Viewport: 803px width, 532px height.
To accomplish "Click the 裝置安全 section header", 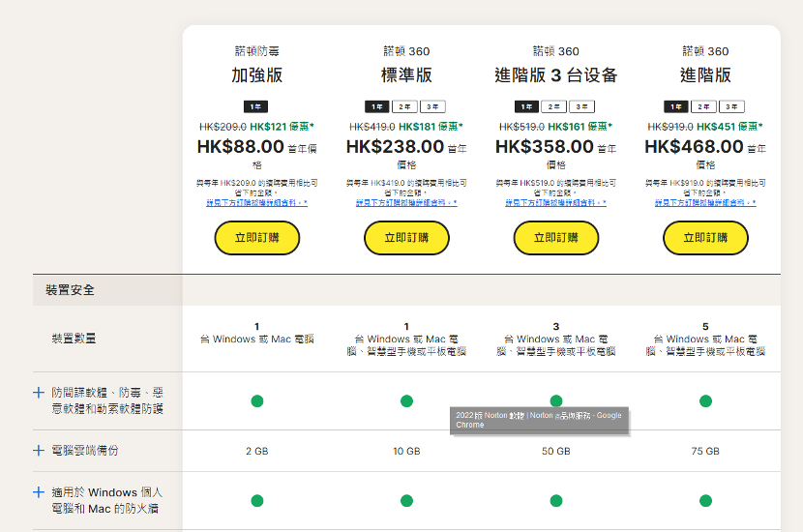I will point(71,290).
